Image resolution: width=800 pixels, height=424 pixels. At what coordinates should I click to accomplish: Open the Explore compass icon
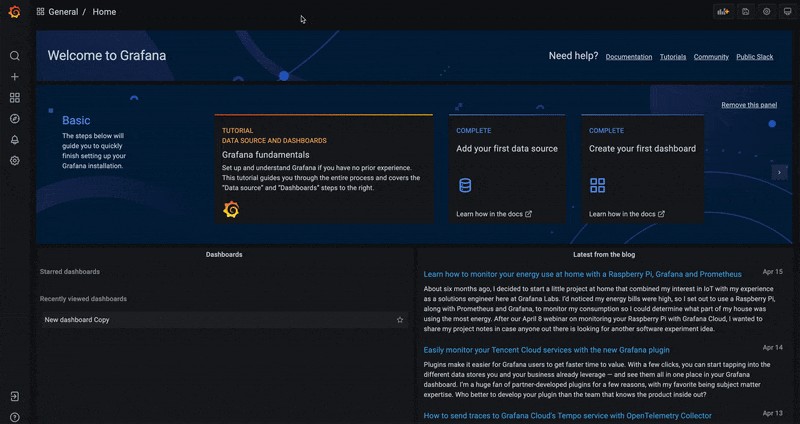tap(14, 119)
